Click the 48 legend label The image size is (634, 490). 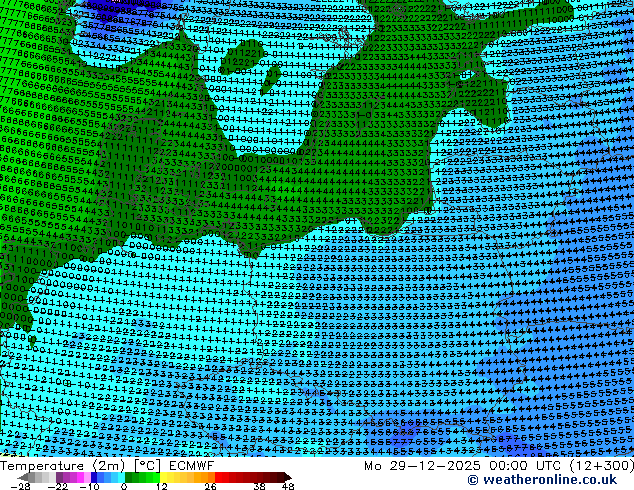[x=288, y=486]
